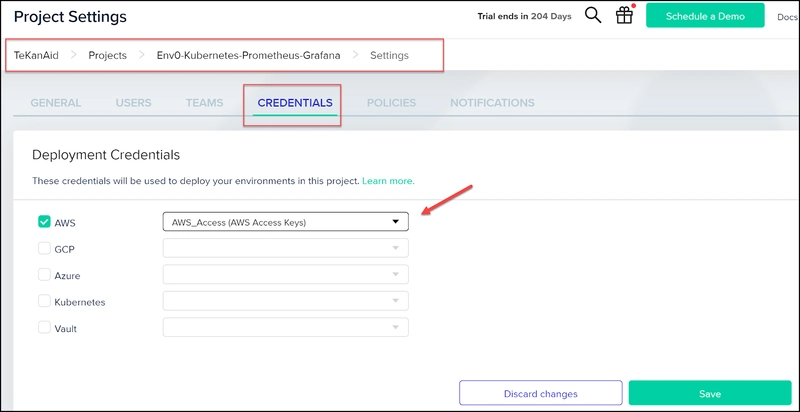Enable the Azure credentials checkbox

coord(44,275)
